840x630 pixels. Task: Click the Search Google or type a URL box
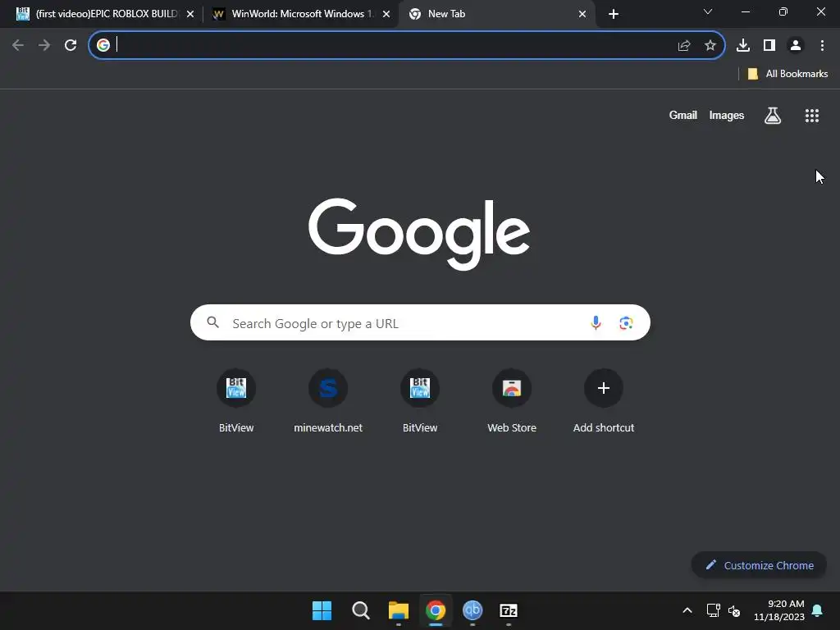click(420, 322)
